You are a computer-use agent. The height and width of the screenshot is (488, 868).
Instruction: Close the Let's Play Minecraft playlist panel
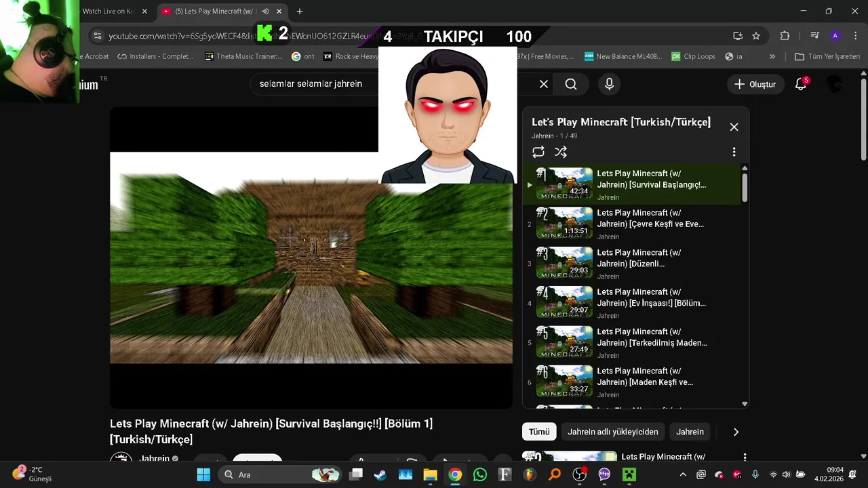click(734, 127)
